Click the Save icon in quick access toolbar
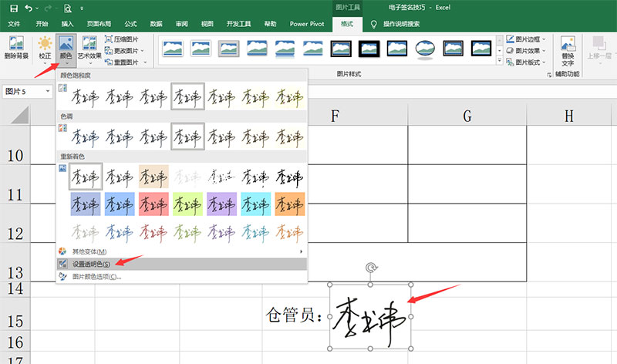Viewport: 617px width, 364px height. point(13,8)
